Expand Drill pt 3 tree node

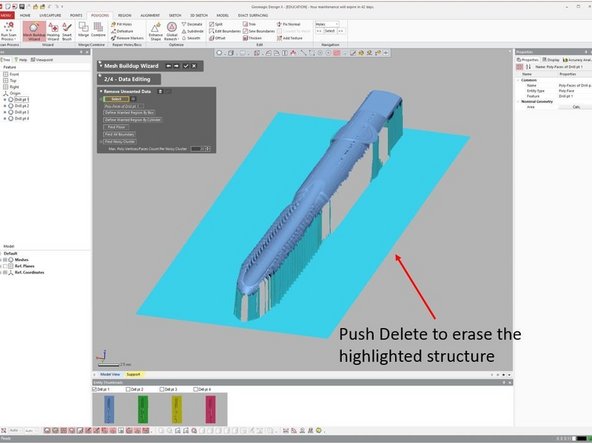pos(5,112)
